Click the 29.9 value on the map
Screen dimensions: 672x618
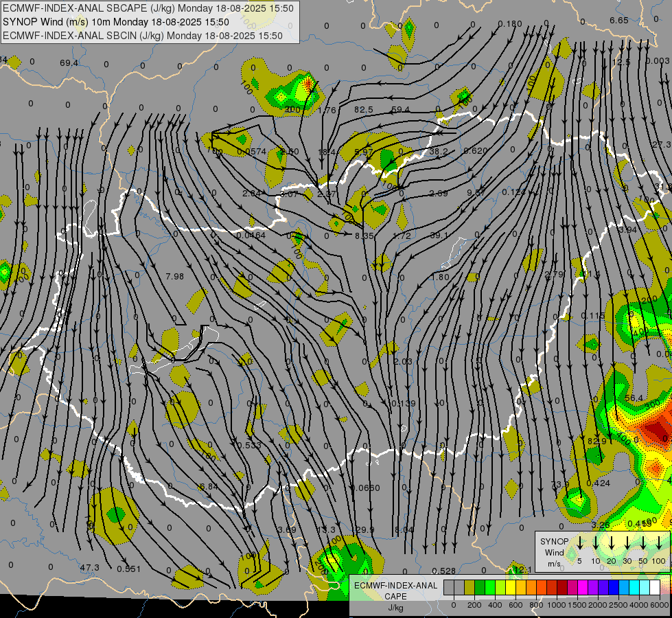365,529
